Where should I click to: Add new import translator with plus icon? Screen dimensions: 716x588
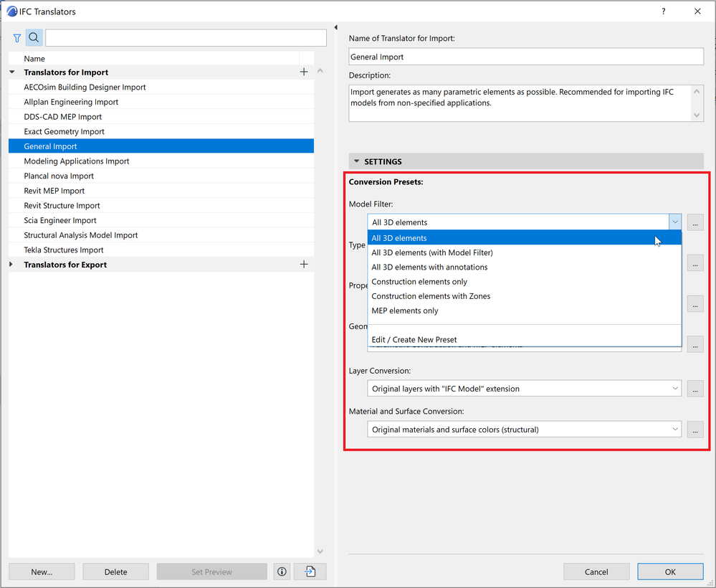304,72
